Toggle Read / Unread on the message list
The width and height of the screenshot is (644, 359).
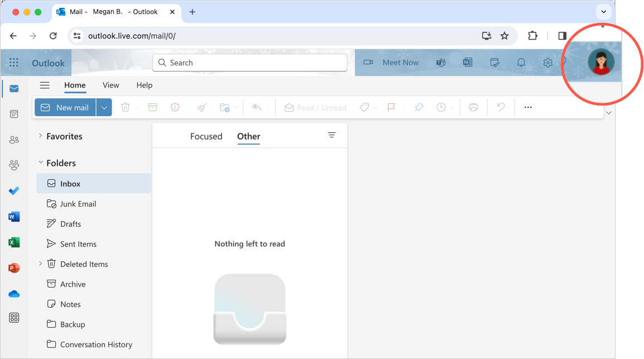pyautogui.click(x=314, y=107)
